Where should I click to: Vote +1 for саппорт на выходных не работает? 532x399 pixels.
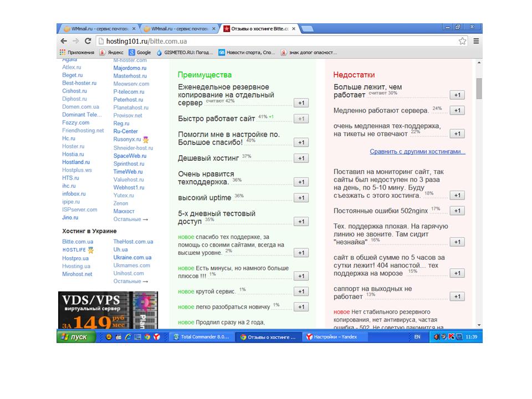(457, 296)
